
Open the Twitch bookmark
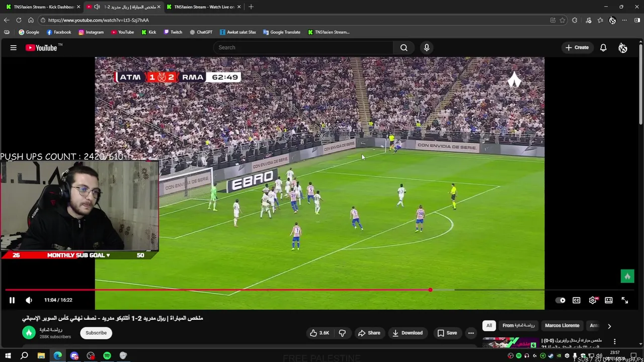pyautogui.click(x=173, y=32)
